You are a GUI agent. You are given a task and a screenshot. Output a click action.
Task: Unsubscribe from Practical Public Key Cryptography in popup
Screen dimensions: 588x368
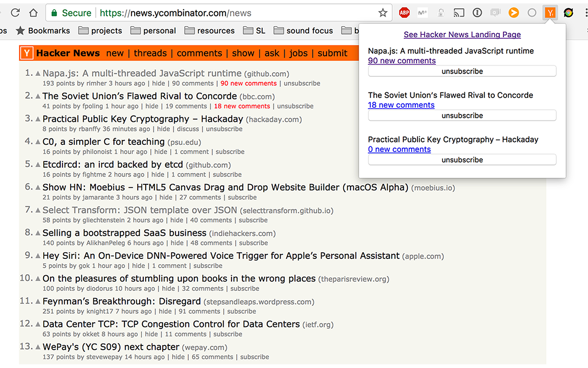pyautogui.click(x=462, y=160)
